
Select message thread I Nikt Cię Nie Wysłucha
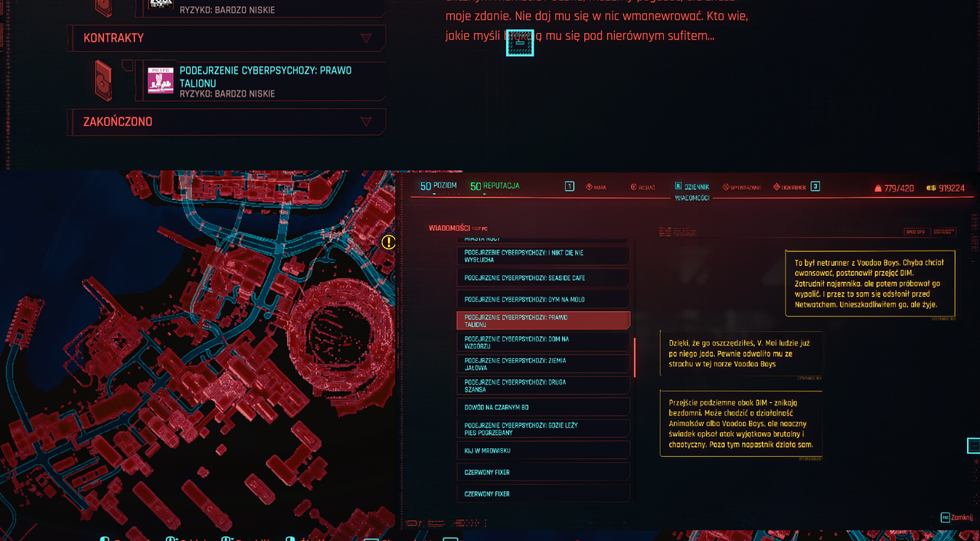[x=544, y=256]
